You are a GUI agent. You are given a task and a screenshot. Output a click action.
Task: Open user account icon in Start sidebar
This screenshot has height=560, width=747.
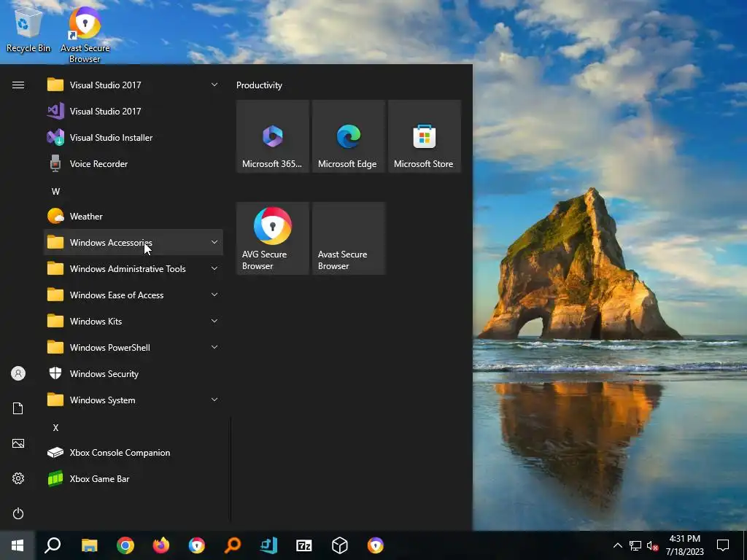pyautogui.click(x=18, y=373)
